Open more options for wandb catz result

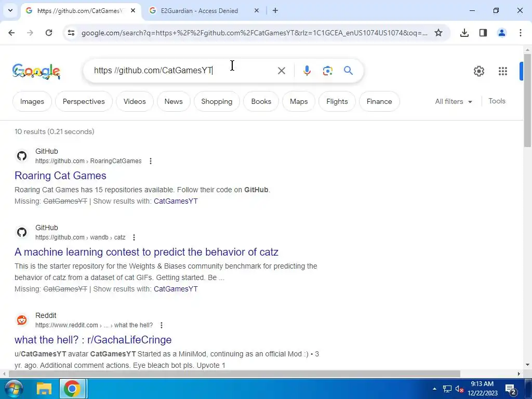point(134,237)
